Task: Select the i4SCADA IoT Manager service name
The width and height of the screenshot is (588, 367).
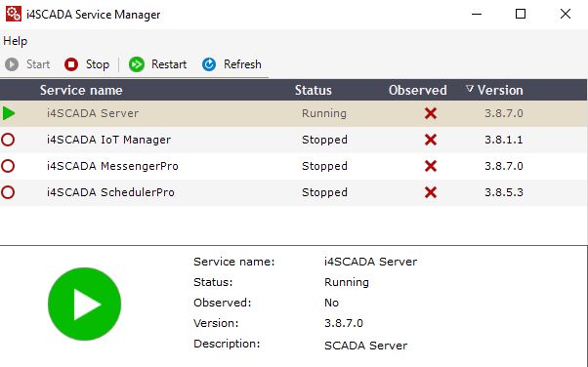Action: tap(108, 140)
